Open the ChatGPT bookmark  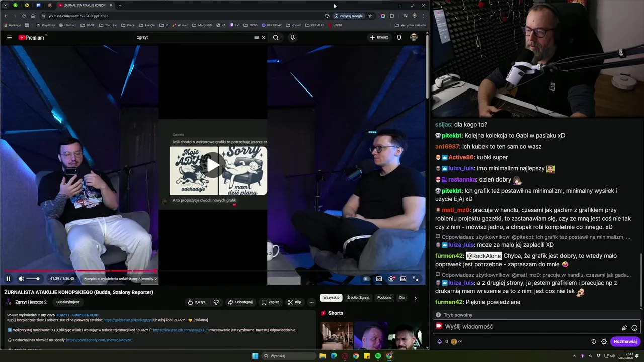68,25
